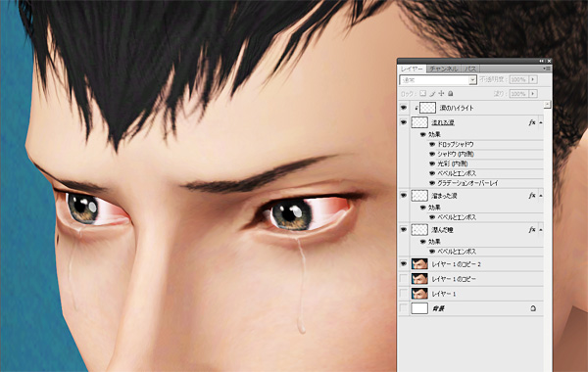588x372 pixels.
Task: Click the lock image pixels brush icon
Action: coord(432,93)
